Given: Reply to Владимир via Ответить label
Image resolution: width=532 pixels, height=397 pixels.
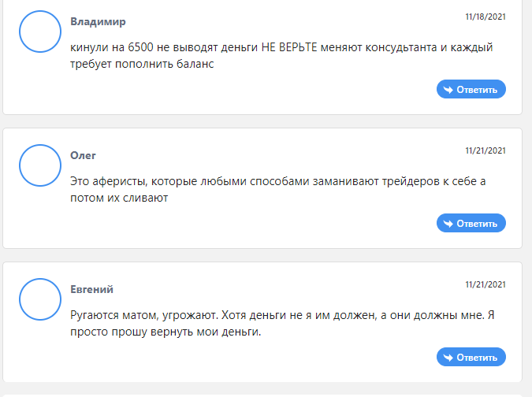Looking at the screenshot, I should pyautogui.click(x=477, y=90).
